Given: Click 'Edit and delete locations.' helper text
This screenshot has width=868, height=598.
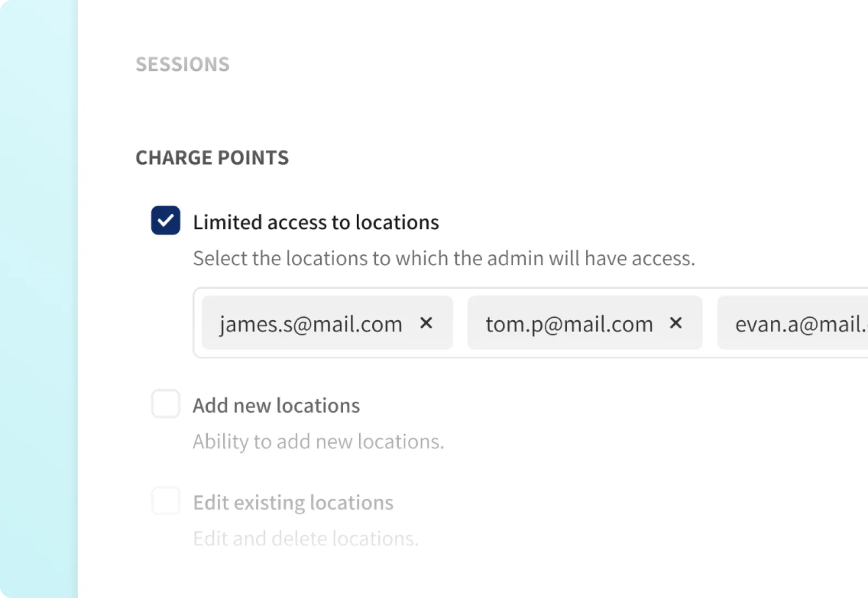Looking at the screenshot, I should [x=305, y=539].
